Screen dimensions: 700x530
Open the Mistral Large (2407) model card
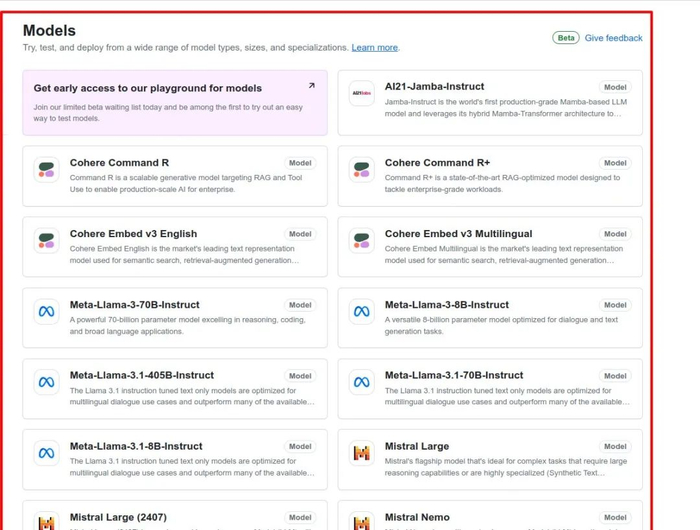(x=175, y=518)
